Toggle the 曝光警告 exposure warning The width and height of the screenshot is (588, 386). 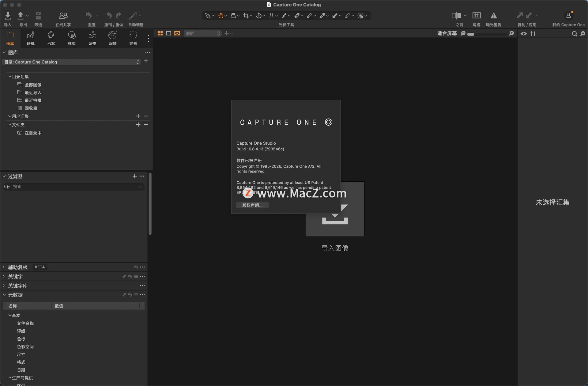(x=494, y=15)
